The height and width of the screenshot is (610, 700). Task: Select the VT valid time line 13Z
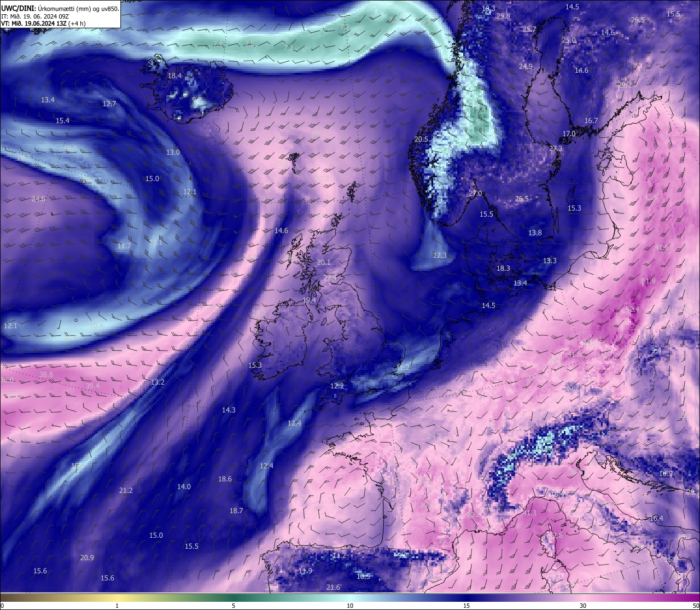pos(42,24)
